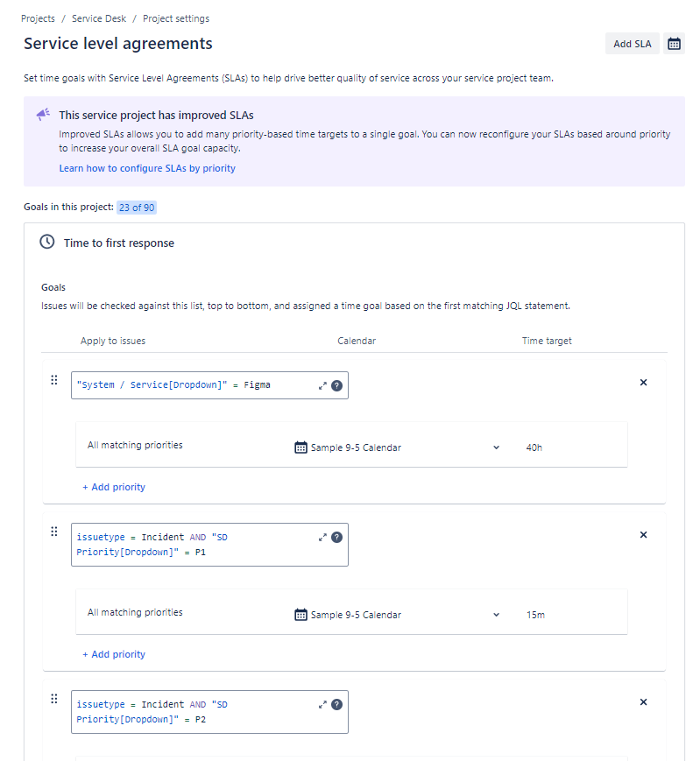Viewport: 700px width, 761px height.
Task: Expand the Incident P1 JQL editor
Action: click(x=322, y=538)
